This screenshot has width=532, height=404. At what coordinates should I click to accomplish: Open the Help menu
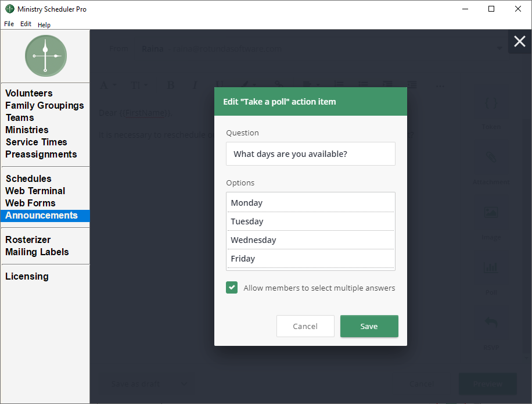44,25
